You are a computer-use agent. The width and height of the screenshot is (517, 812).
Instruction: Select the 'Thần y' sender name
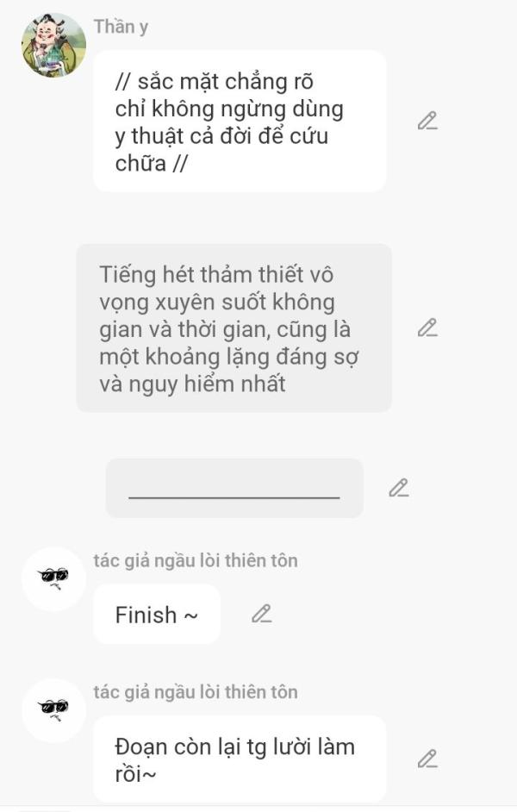pos(121,27)
